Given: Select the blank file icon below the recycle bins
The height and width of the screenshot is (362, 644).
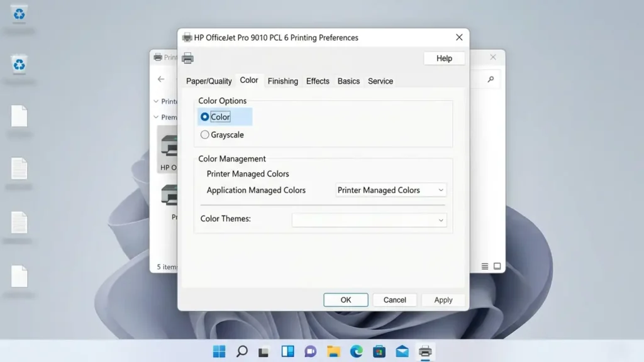Looking at the screenshot, I should 19,116.
